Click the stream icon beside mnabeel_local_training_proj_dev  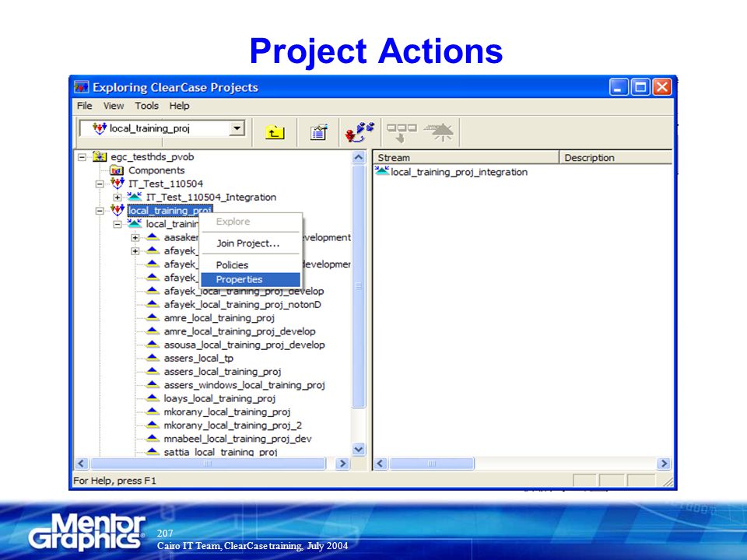tap(153, 438)
